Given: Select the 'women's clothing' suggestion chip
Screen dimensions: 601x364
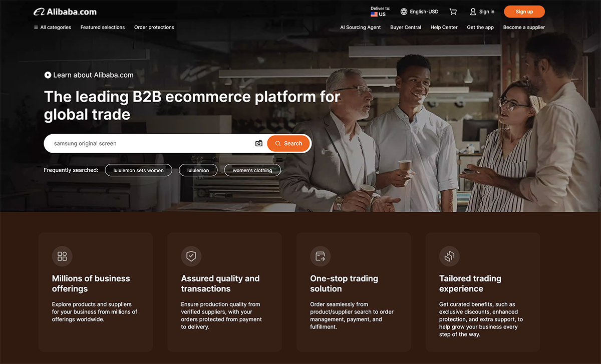Looking at the screenshot, I should coord(252,170).
